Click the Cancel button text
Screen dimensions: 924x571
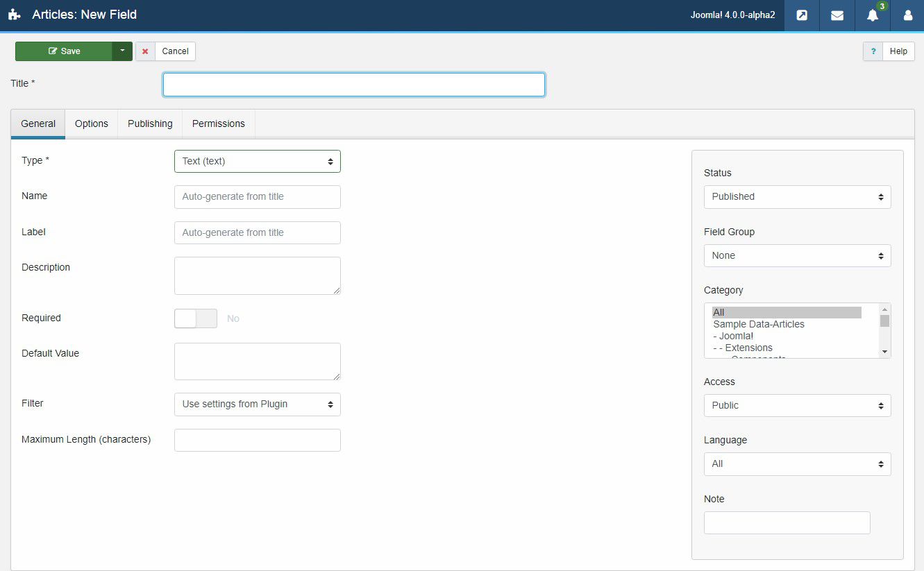point(175,51)
